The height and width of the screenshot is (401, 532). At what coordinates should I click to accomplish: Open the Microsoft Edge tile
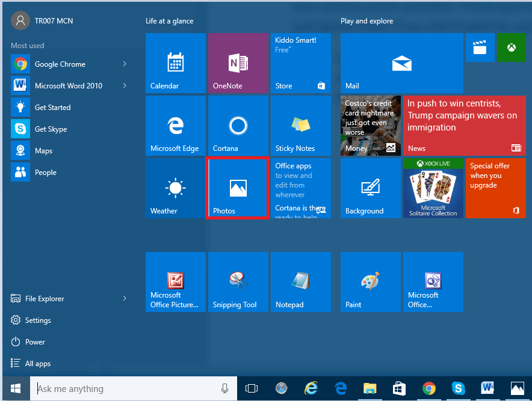(x=175, y=126)
